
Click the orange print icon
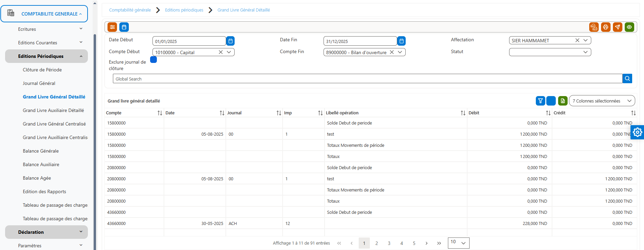point(605,27)
